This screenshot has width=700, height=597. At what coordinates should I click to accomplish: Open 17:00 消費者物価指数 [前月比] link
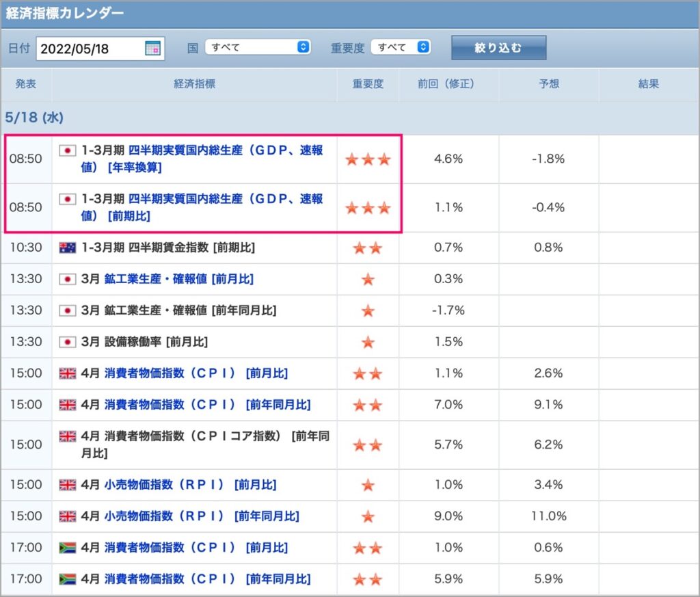pyautogui.click(x=196, y=548)
